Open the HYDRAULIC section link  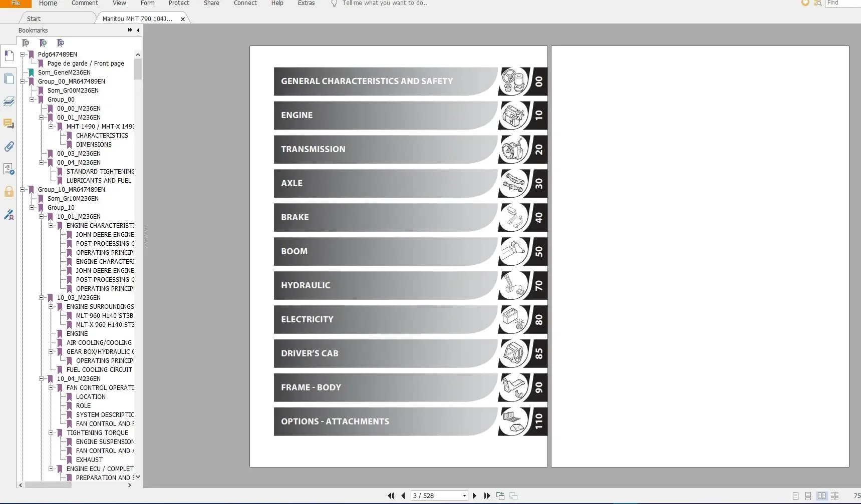(386, 286)
